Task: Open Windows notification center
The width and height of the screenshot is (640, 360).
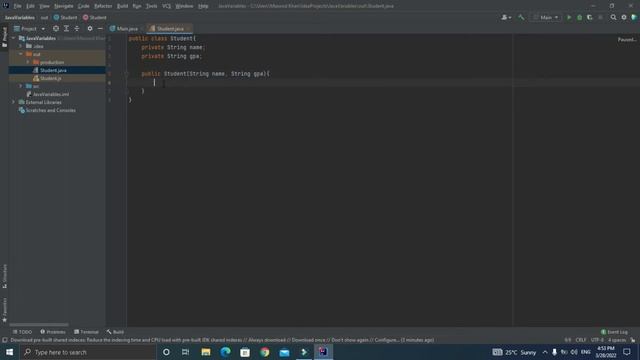Action: click(627, 352)
